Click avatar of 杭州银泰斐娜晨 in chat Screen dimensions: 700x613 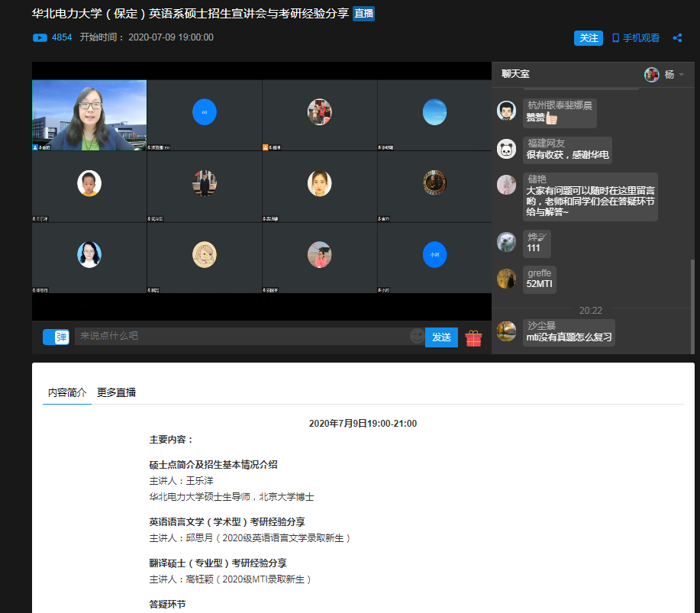click(506, 110)
